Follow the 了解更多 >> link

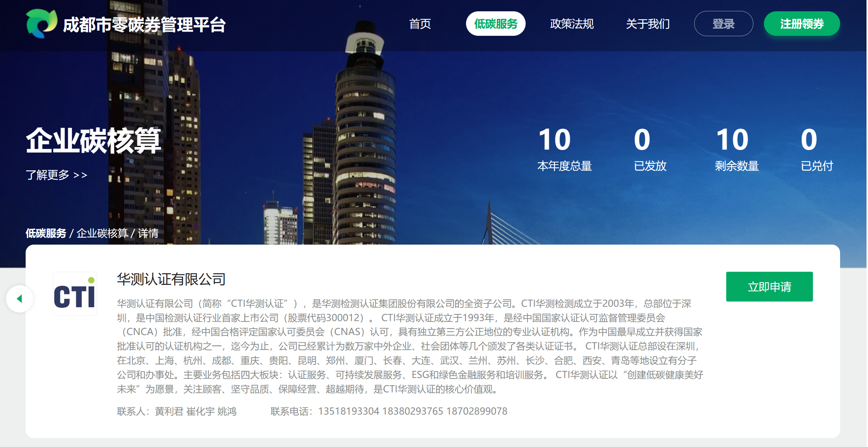pyautogui.click(x=57, y=175)
